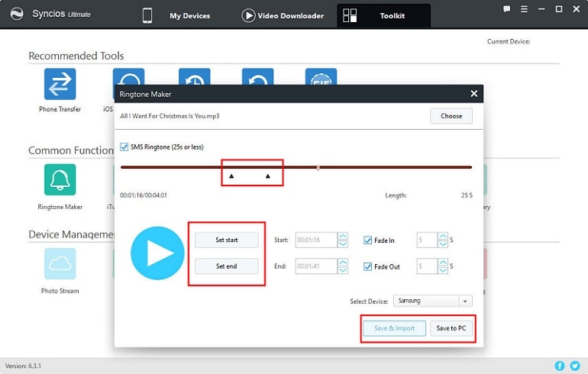The width and height of the screenshot is (588, 374).
Task: Increase the End time with up arrow
Action: click(x=343, y=262)
